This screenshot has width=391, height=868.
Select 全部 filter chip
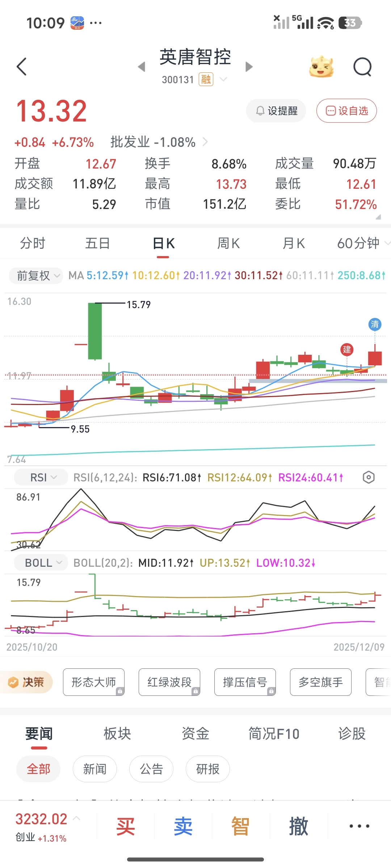coord(38,769)
